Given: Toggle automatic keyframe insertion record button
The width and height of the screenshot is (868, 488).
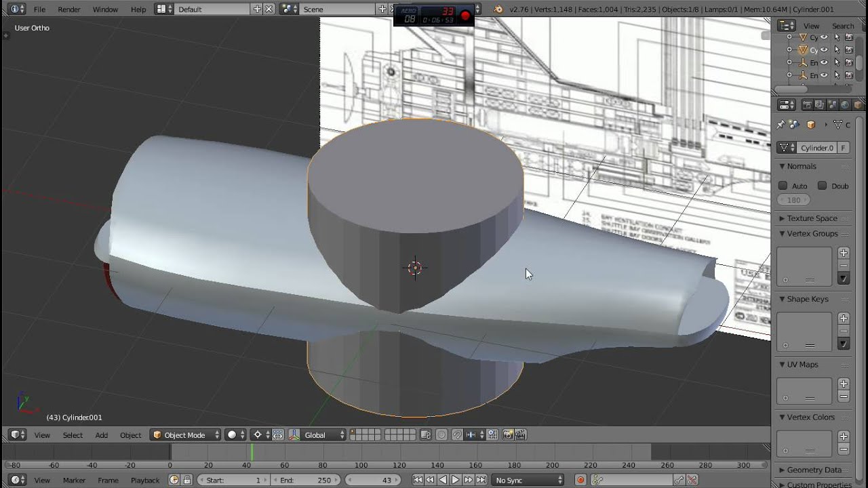Looking at the screenshot, I should [x=580, y=480].
